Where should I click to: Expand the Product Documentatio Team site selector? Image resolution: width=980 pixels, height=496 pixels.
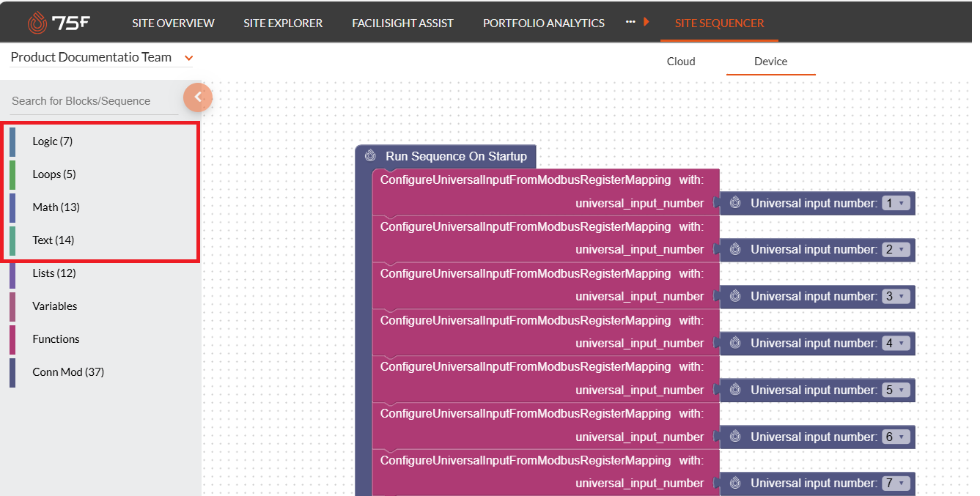point(188,58)
